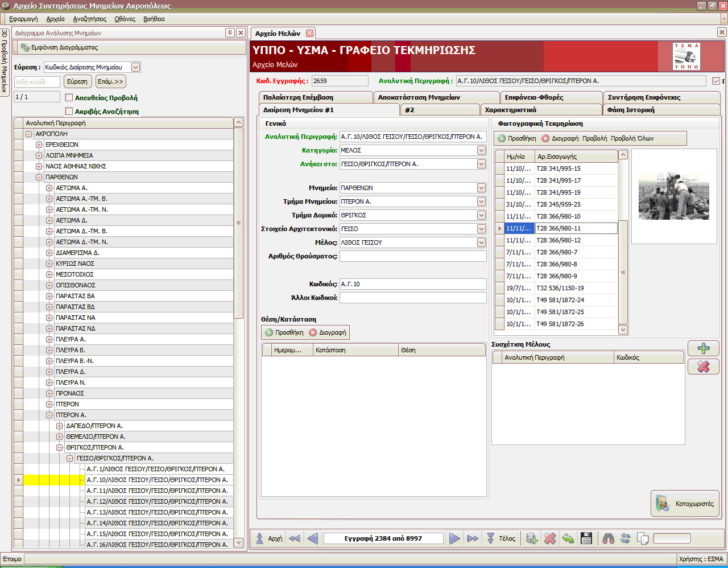Expand ΝΑΟΣ ΑΘΗΝΑΣ ΝΙΚΗΣ tree node
This screenshot has height=568, width=728.
pyautogui.click(x=39, y=166)
